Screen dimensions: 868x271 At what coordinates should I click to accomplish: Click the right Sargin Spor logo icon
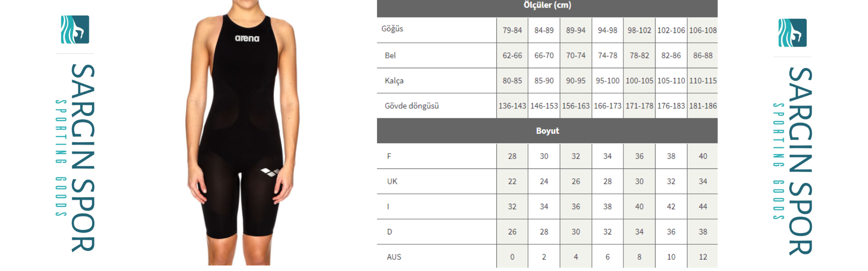coord(793,33)
